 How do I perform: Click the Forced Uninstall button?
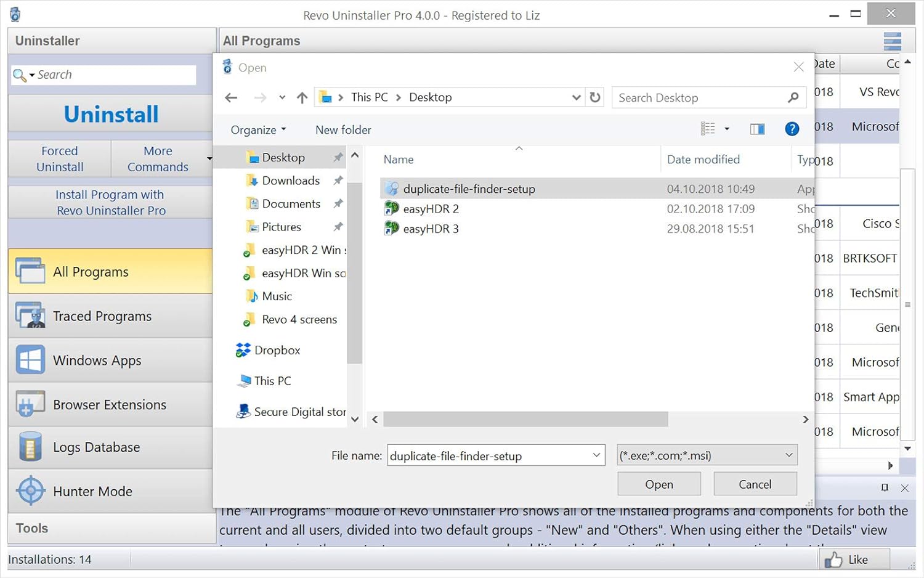pos(60,159)
